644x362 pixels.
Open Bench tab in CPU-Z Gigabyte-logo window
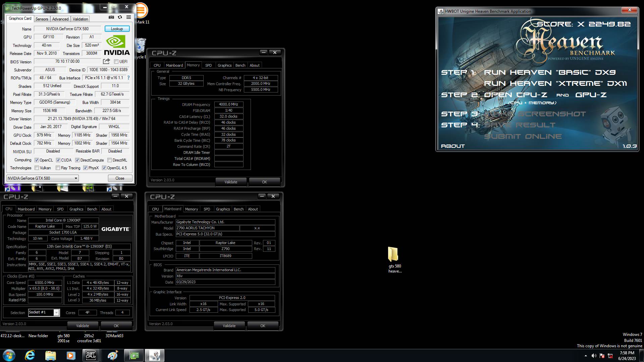coord(92,209)
